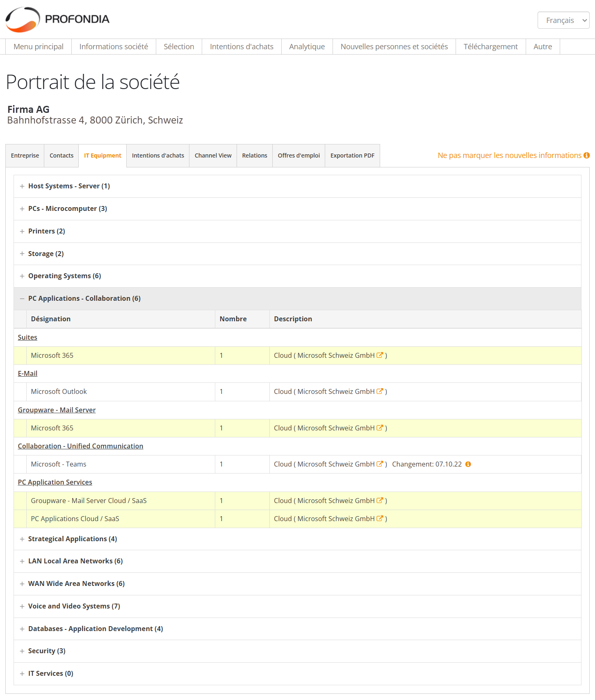
Task: Open Menu principal in top navigation
Action: (x=39, y=47)
